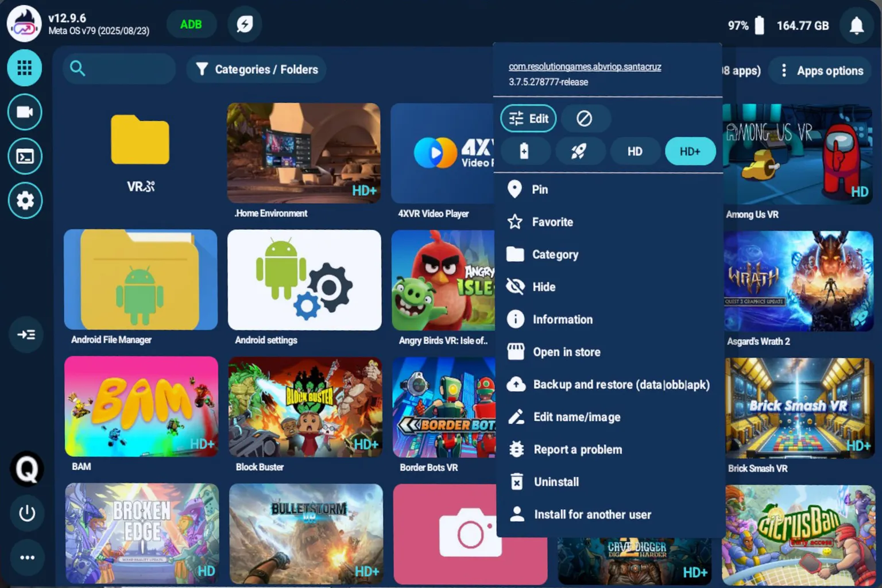Open the Categories / Folders filter
This screenshot has height=588, width=882.
click(x=257, y=69)
